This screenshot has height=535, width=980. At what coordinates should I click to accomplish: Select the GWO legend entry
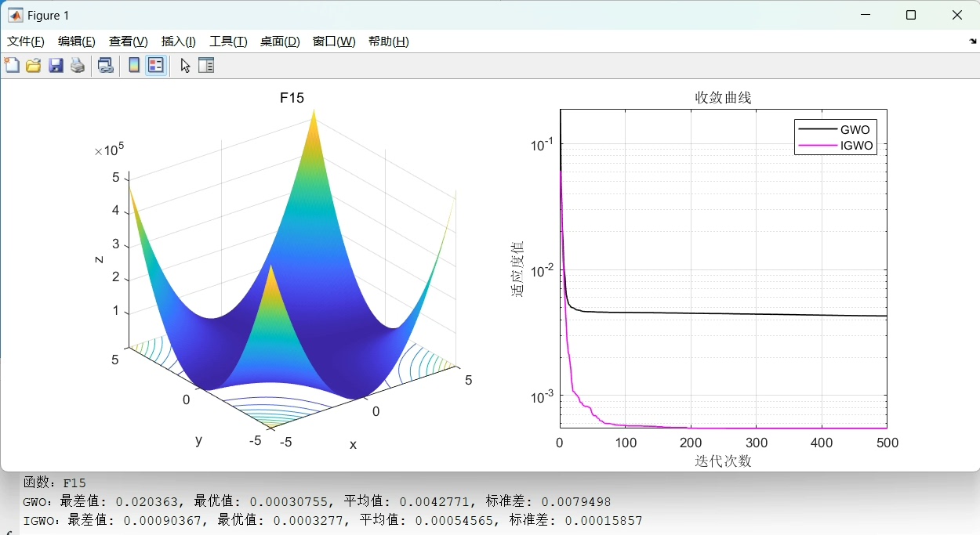click(x=854, y=128)
